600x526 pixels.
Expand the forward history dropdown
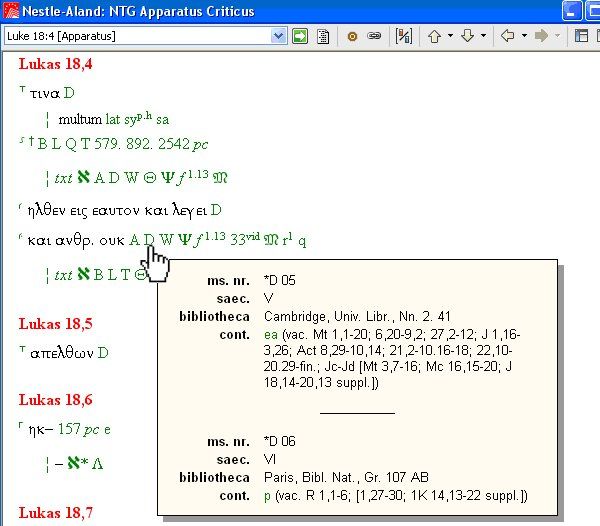click(558, 36)
